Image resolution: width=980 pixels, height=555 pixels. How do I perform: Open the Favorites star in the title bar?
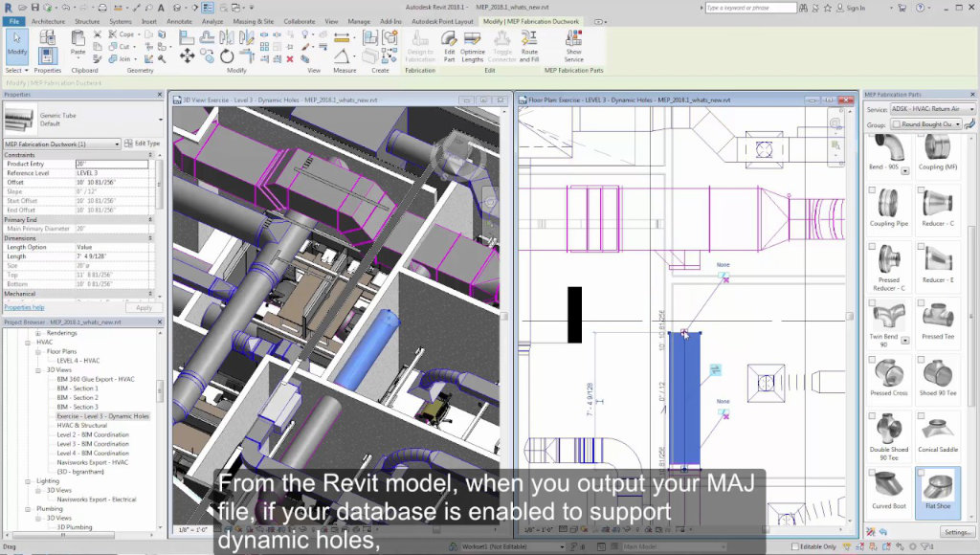[828, 8]
